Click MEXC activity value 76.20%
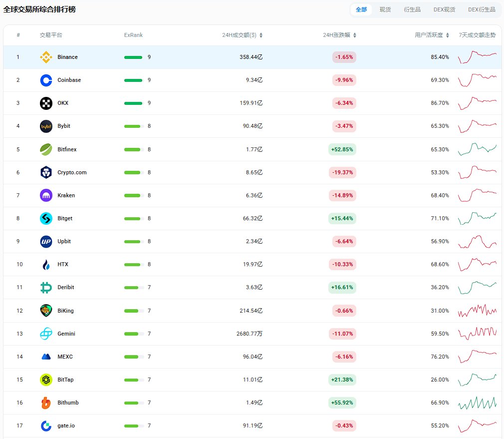 point(440,357)
